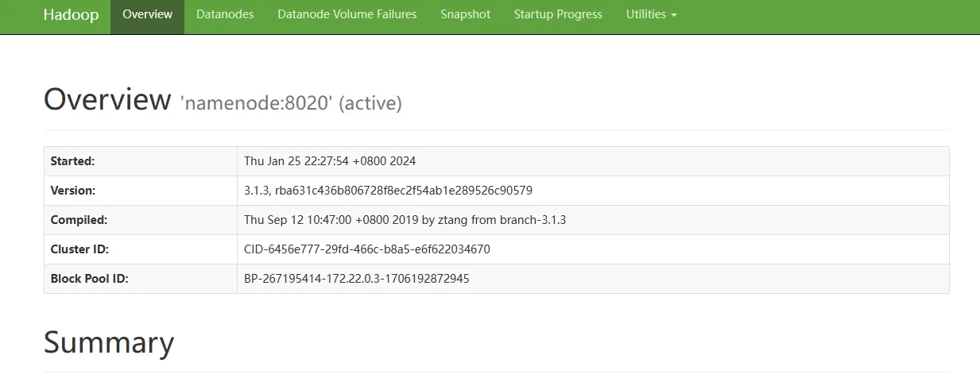The image size is (980, 382).
Task: Expand the Utilities dropdown menu
Action: coord(651,14)
